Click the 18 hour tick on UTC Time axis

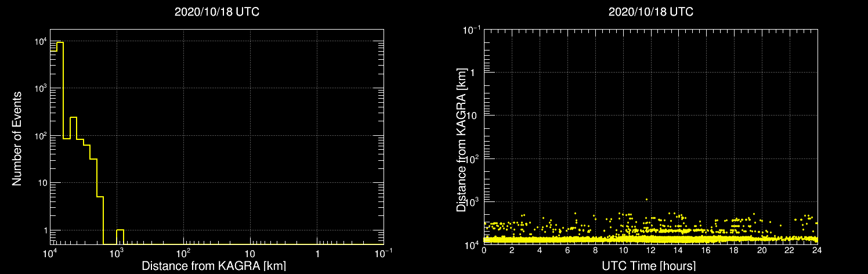734,250
